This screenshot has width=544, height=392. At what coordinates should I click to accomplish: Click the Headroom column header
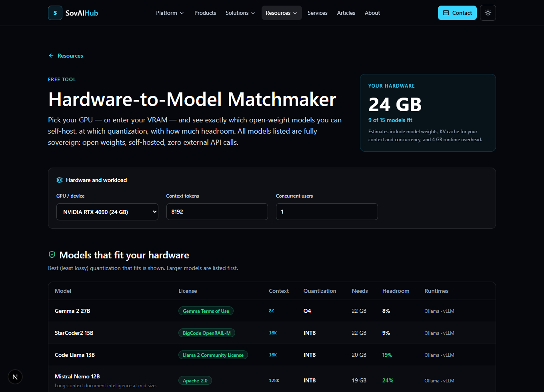click(396, 291)
